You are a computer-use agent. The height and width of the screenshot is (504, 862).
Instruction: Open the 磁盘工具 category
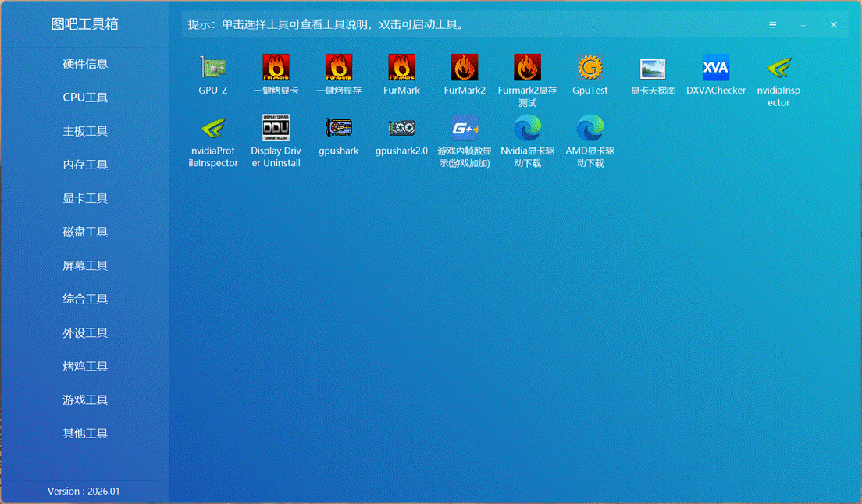coord(85,232)
